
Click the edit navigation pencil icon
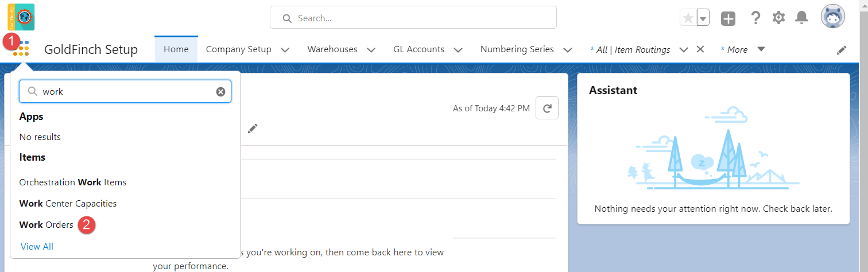[x=842, y=50]
